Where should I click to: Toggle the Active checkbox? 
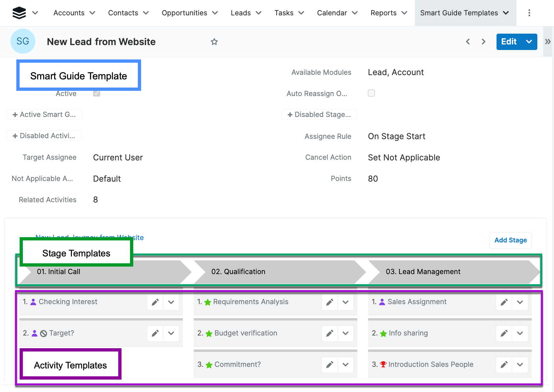(x=97, y=93)
